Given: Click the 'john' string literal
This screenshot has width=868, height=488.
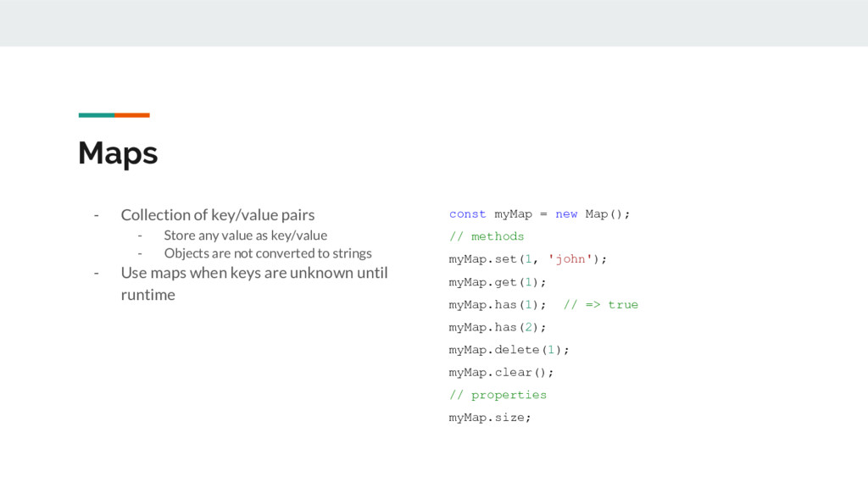Looking at the screenshot, I should (570, 258).
